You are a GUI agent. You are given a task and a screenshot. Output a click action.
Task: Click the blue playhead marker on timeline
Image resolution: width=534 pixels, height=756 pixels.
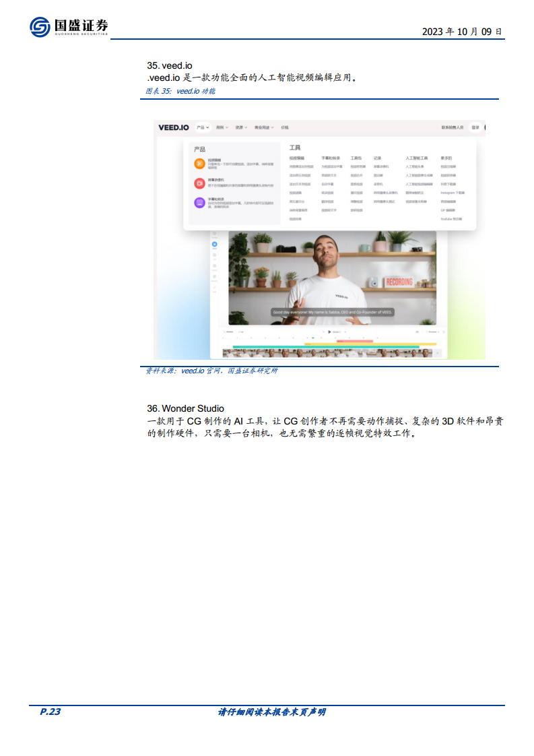click(312, 338)
